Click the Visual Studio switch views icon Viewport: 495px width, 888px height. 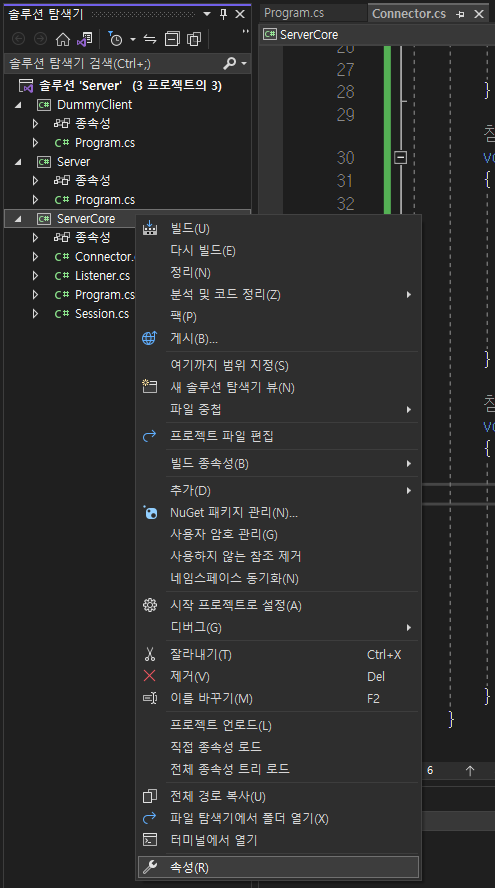tap(84, 39)
